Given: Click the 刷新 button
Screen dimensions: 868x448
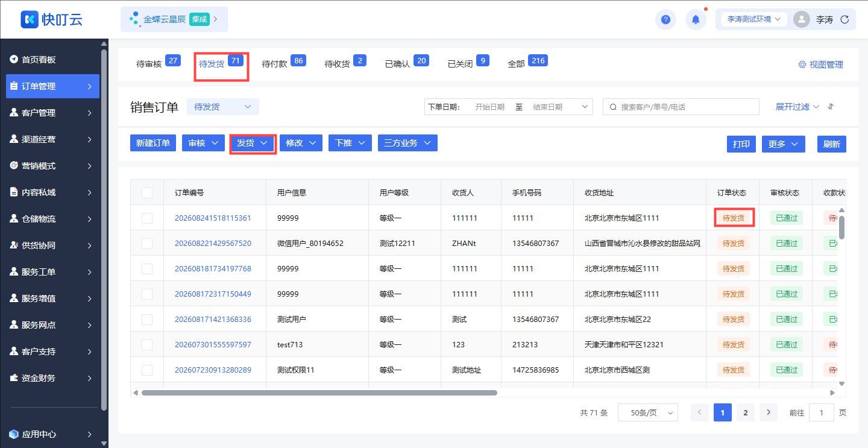Looking at the screenshot, I should point(832,144).
